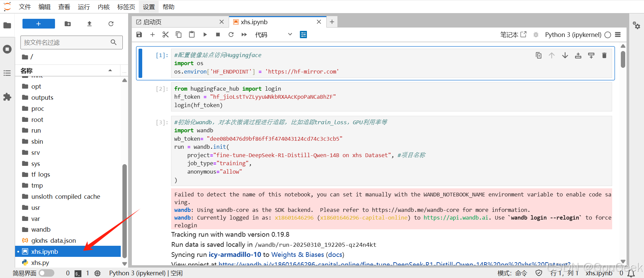Duplicate the first cell
The height and width of the screenshot is (278, 644).
[x=538, y=55]
